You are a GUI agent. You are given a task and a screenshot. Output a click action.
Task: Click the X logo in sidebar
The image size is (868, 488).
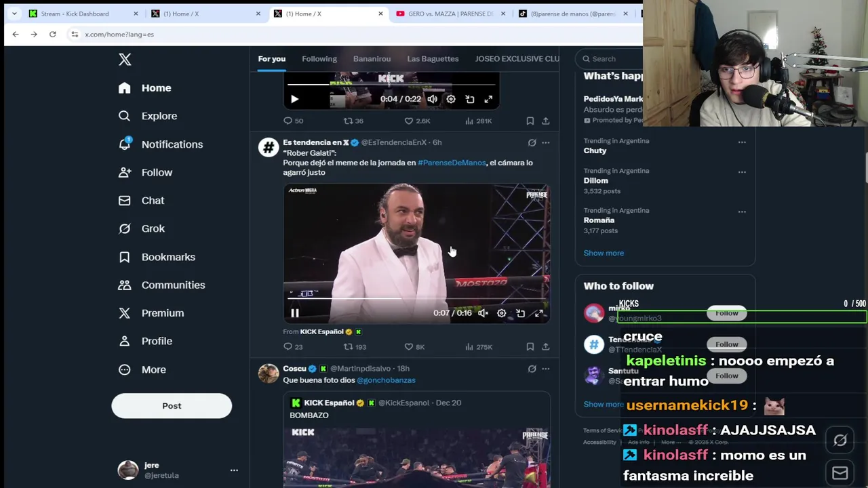coord(125,60)
